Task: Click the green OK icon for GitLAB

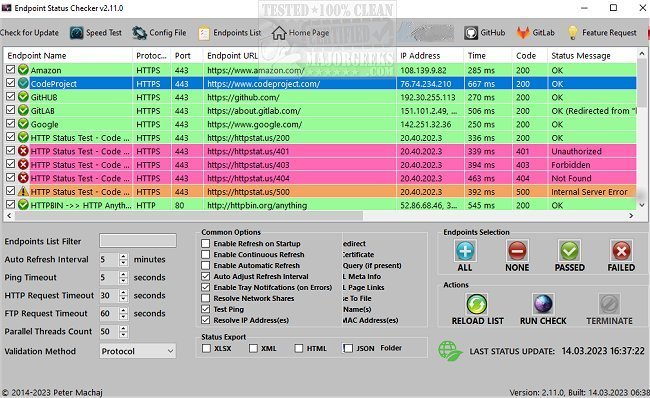Action: click(23, 110)
